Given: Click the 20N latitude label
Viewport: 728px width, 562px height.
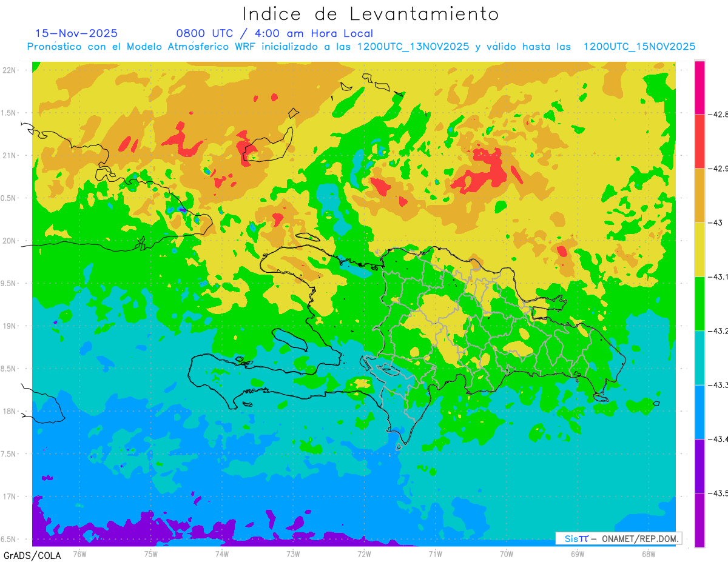Looking at the screenshot, I should tap(10, 241).
